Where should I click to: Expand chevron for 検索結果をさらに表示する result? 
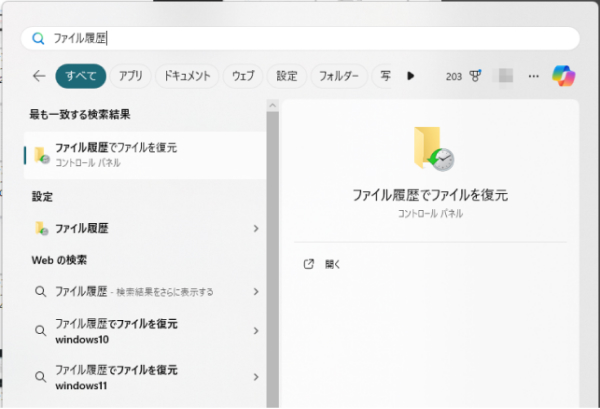256,292
